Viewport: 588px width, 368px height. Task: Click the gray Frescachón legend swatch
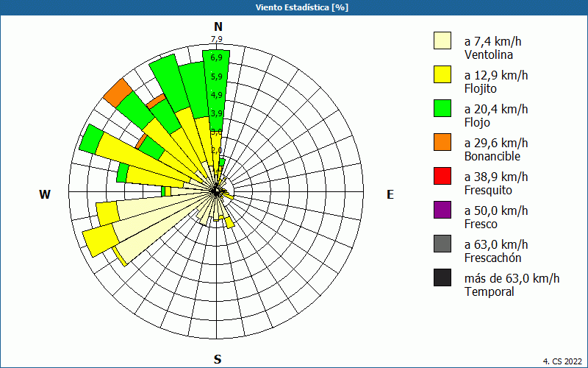(x=442, y=244)
